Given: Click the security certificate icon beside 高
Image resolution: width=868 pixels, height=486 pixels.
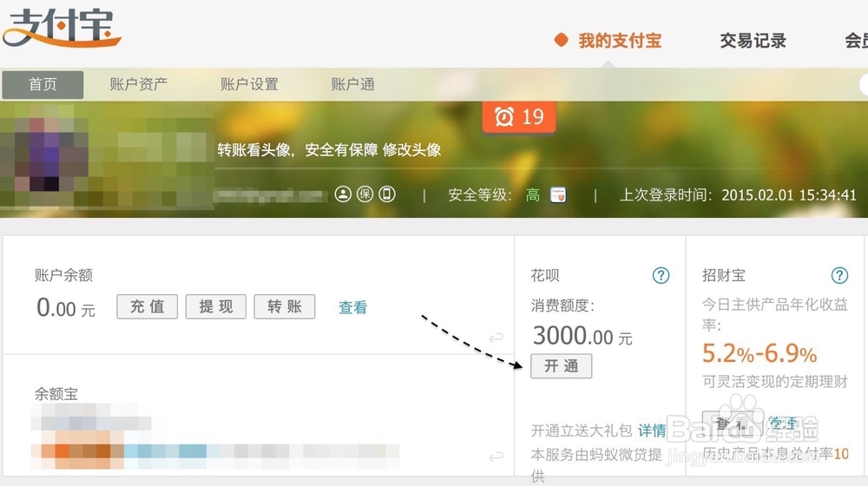Looking at the screenshot, I should [x=558, y=195].
